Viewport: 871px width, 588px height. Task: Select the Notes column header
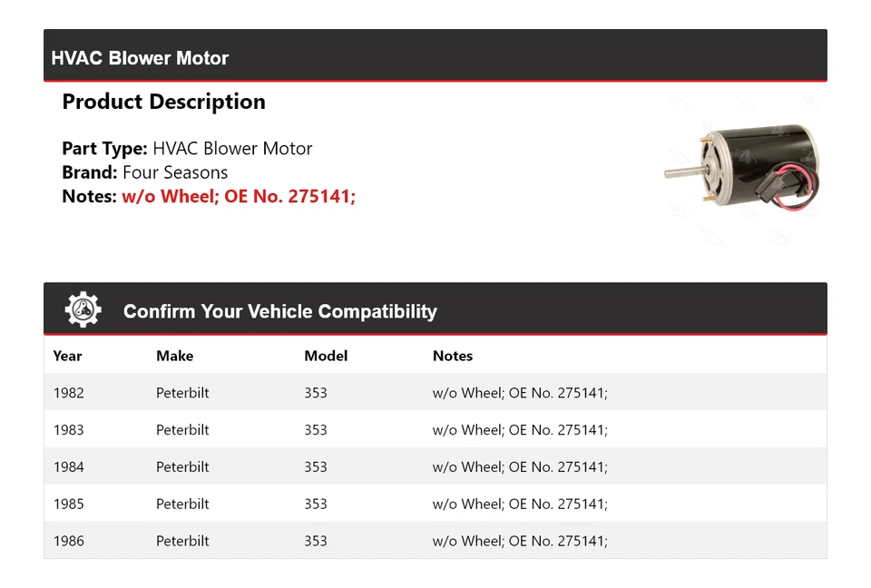point(453,356)
